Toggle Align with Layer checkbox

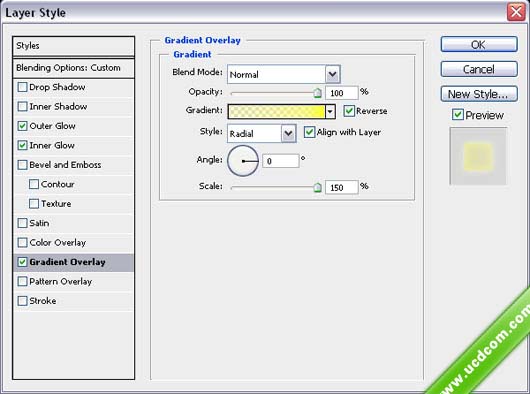(x=309, y=132)
